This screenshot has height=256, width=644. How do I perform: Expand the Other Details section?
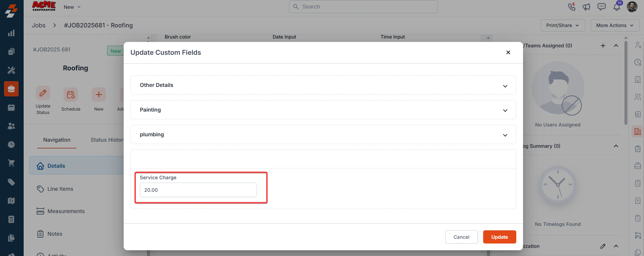(x=323, y=85)
